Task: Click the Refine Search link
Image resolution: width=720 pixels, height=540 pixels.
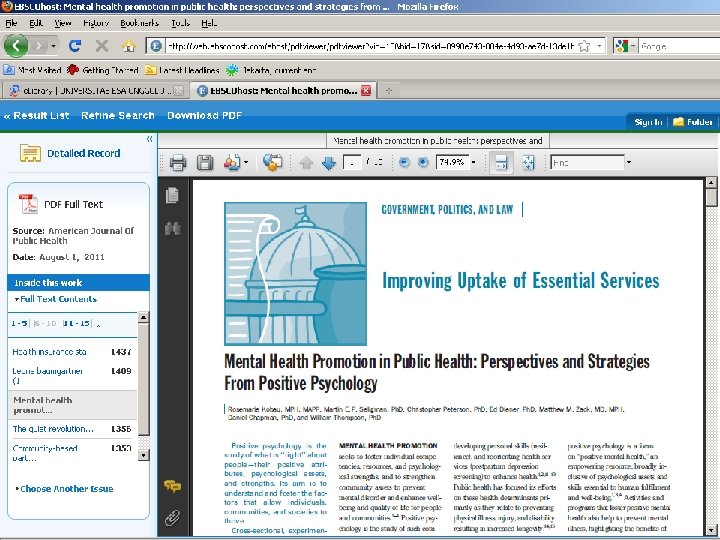Action: coord(118,116)
